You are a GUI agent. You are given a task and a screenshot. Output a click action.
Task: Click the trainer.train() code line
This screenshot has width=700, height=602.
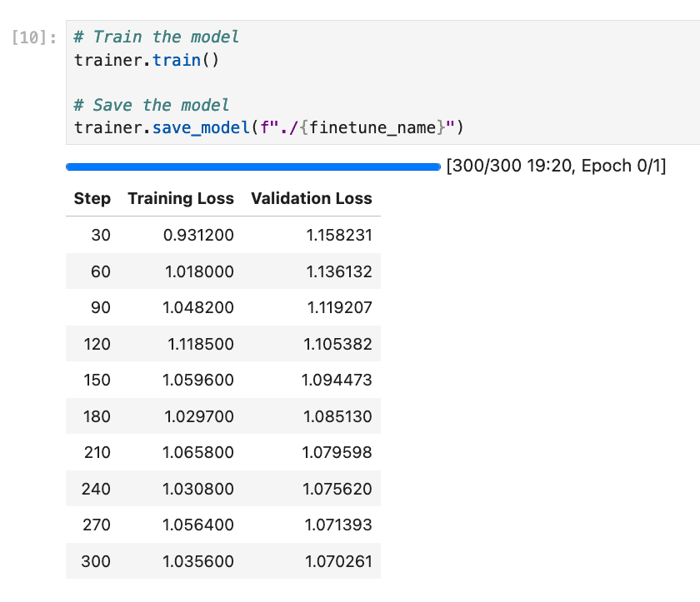(147, 60)
